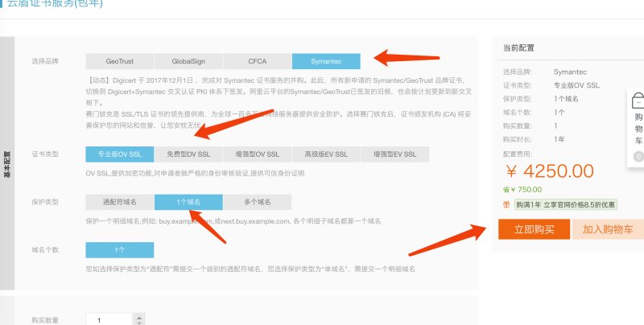Choose 免费型DV SSL certificate type
Image resolution: width=644 pixels, height=325 pixels.
(x=188, y=154)
